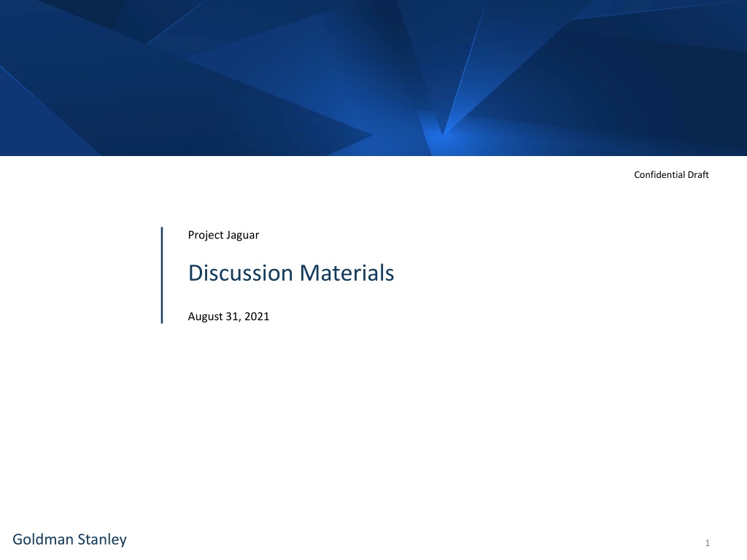
Task: Click the word Materials in the title
Action: point(347,273)
